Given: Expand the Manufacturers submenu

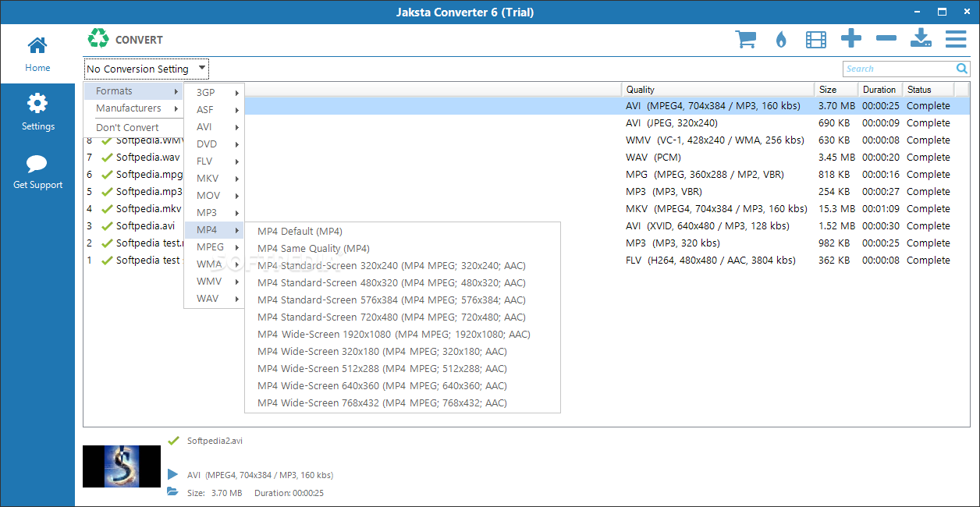Looking at the screenshot, I should (133, 108).
